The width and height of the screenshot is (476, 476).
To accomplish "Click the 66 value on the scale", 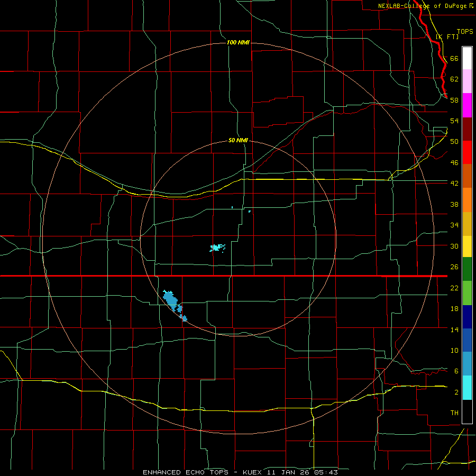I will (454, 58).
